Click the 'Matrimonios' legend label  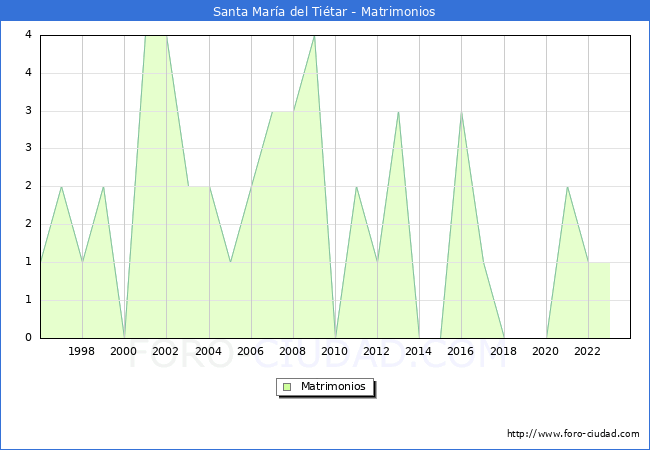333,387
